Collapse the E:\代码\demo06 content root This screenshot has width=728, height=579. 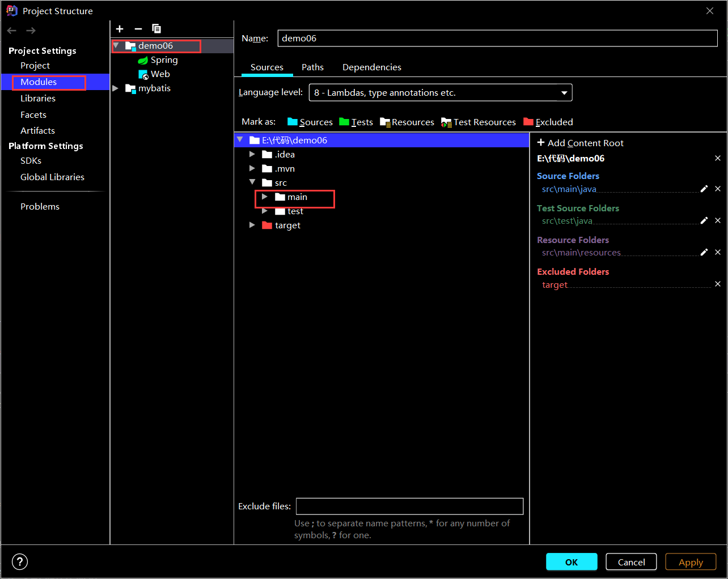point(240,140)
